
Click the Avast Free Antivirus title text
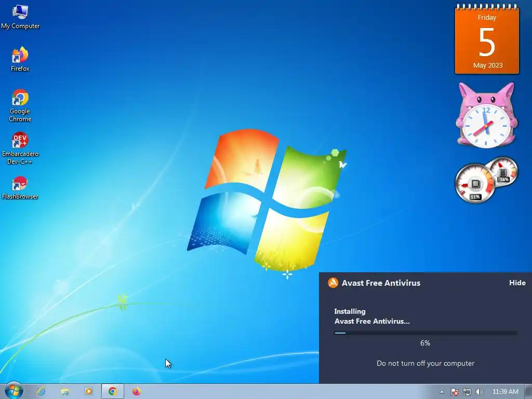pos(381,283)
